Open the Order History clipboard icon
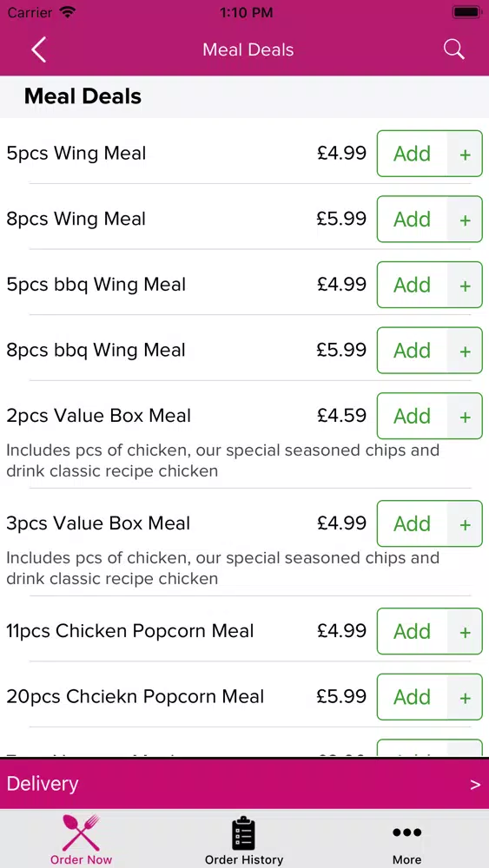 coord(243,832)
